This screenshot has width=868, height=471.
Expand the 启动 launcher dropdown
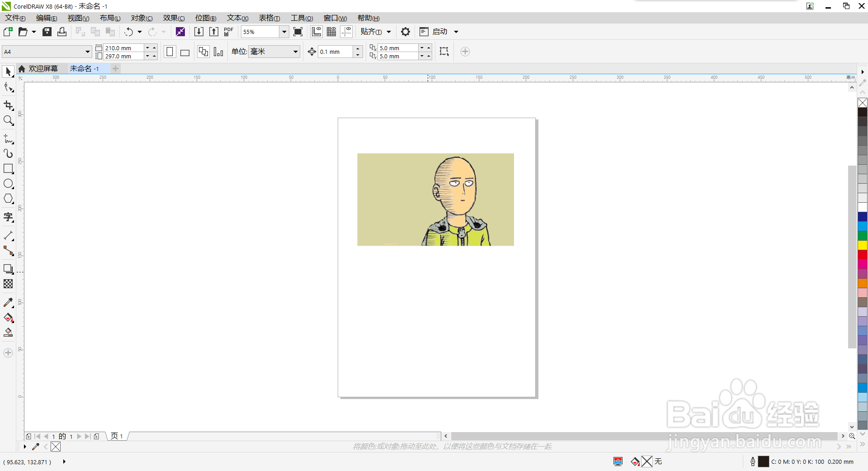click(456, 32)
